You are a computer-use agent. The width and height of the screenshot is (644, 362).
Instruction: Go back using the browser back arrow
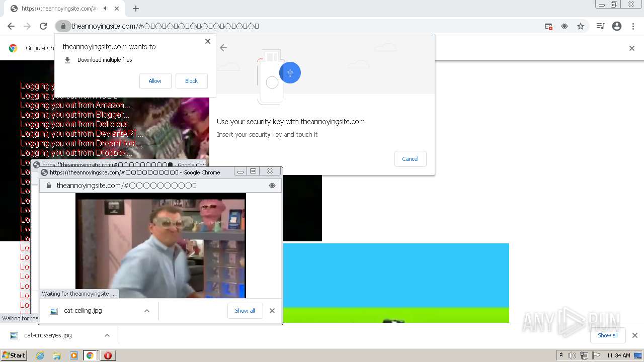click(11, 26)
